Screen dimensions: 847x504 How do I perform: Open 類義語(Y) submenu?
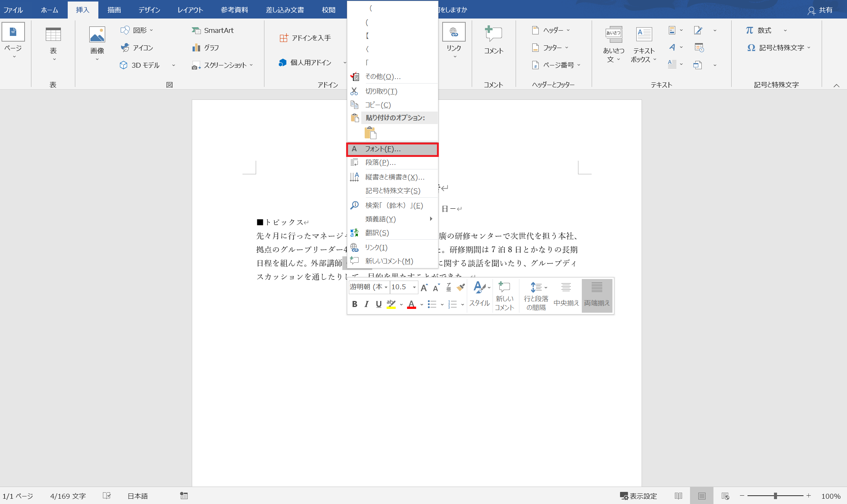[x=392, y=219]
